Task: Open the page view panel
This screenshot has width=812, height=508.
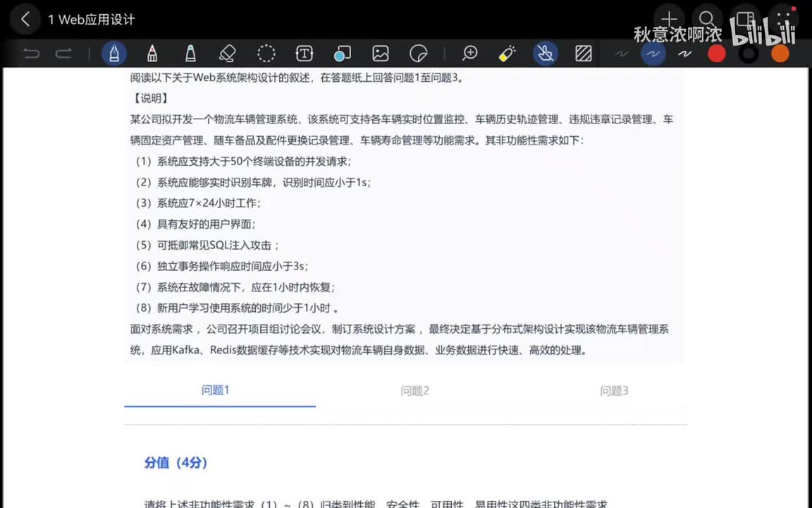Action: (745, 19)
